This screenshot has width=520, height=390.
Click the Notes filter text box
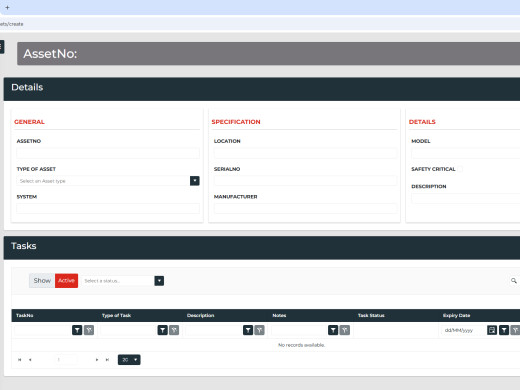pyautogui.click(x=299, y=330)
